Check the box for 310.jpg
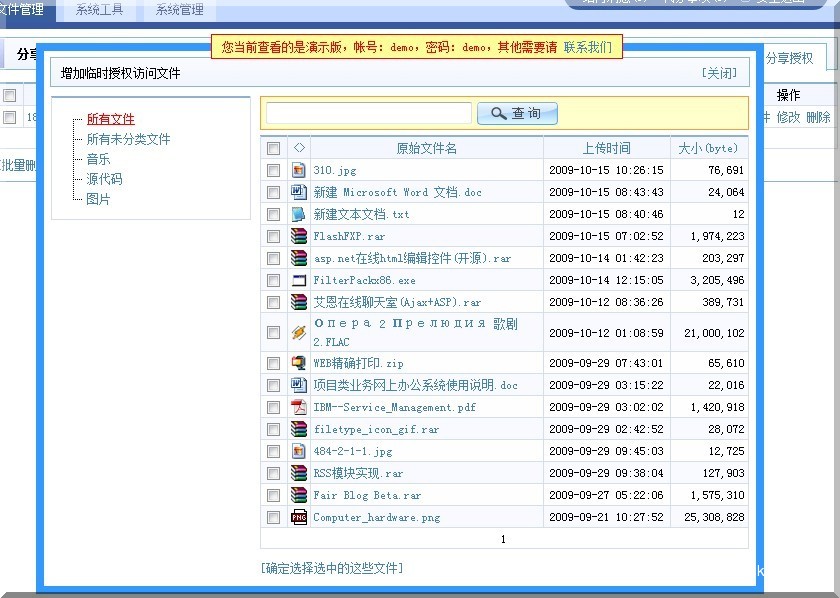The width and height of the screenshot is (840, 598). tap(273, 170)
